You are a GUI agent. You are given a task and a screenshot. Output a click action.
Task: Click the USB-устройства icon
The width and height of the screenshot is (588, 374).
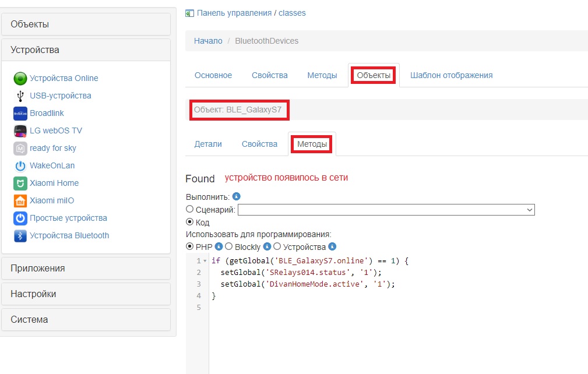[20, 96]
